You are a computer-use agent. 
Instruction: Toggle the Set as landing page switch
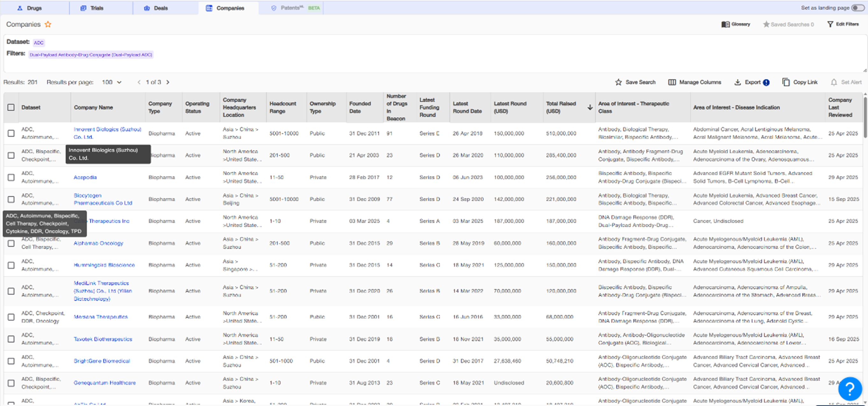pos(857,8)
